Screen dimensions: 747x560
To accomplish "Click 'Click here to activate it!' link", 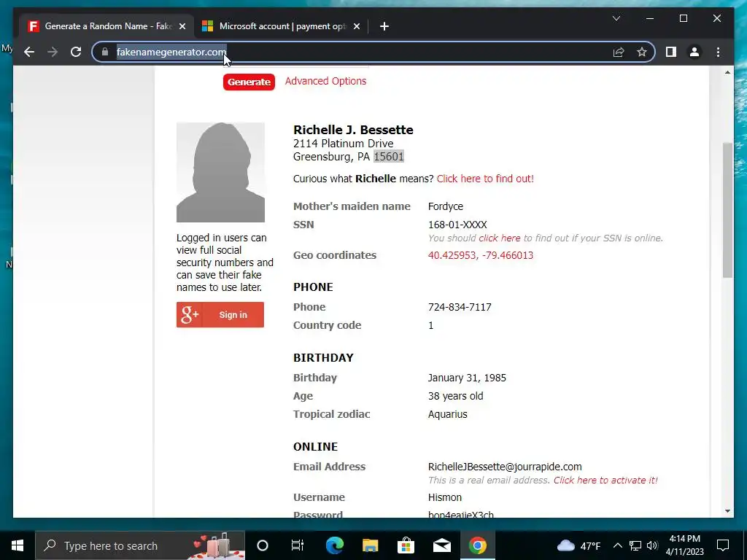I will pos(605,481).
